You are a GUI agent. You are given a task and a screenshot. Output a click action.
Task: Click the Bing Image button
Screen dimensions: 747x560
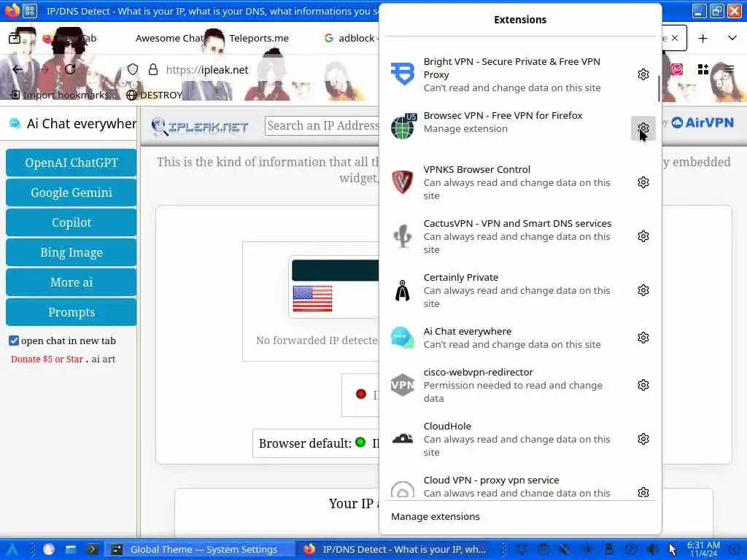(x=71, y=252)
